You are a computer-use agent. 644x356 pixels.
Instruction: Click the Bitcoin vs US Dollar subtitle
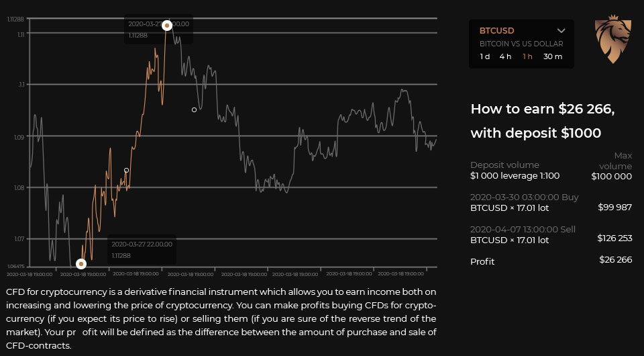521,44
